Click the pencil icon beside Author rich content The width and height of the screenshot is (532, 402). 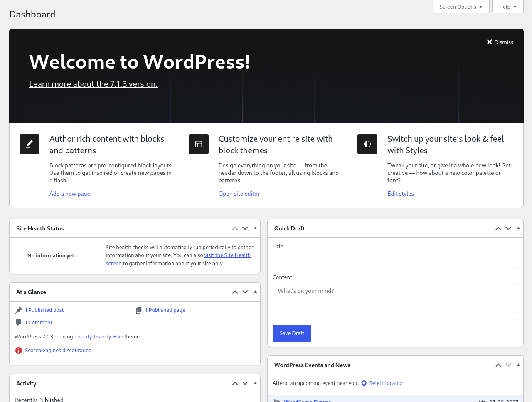pos(30,144)
